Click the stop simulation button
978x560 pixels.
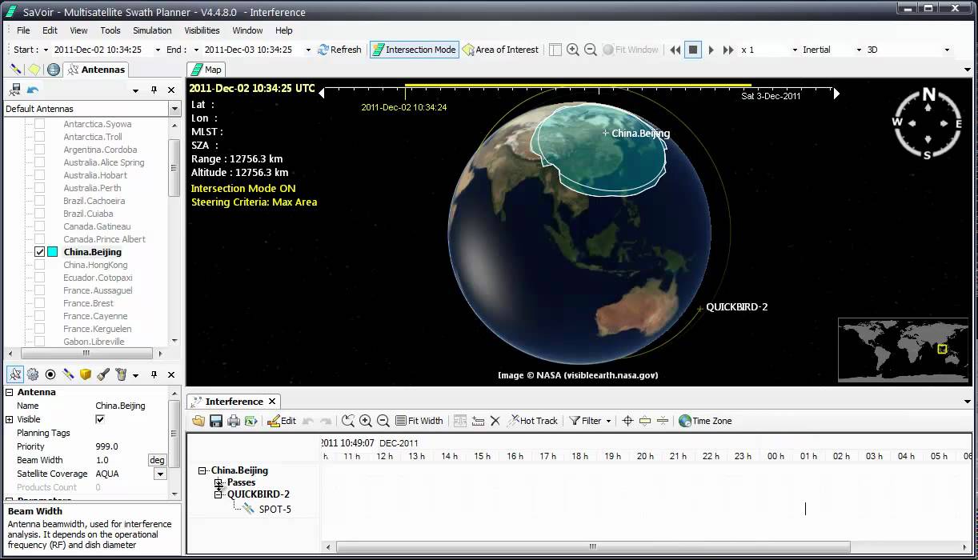tap(693, 50)
